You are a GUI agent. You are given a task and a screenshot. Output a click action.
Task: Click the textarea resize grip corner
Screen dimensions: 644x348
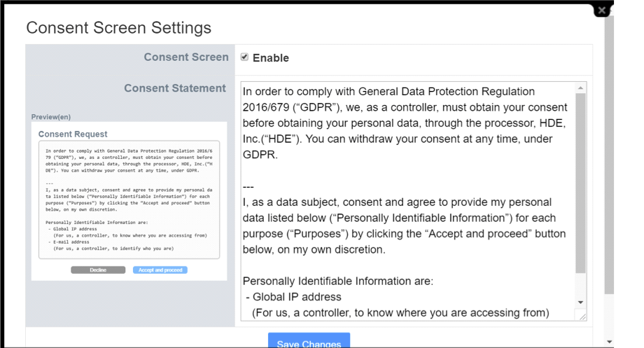pyautogui.click(x=582, y=316)
